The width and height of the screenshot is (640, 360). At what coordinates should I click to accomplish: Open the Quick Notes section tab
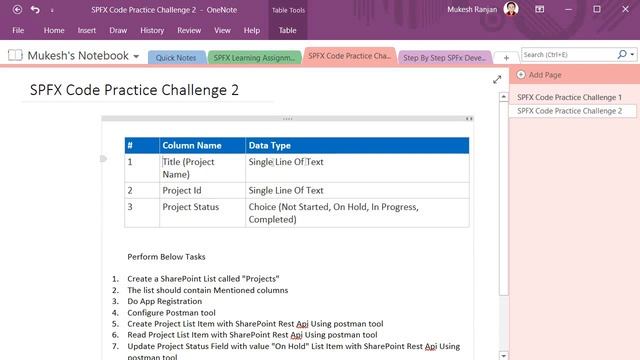coord(176,58)
